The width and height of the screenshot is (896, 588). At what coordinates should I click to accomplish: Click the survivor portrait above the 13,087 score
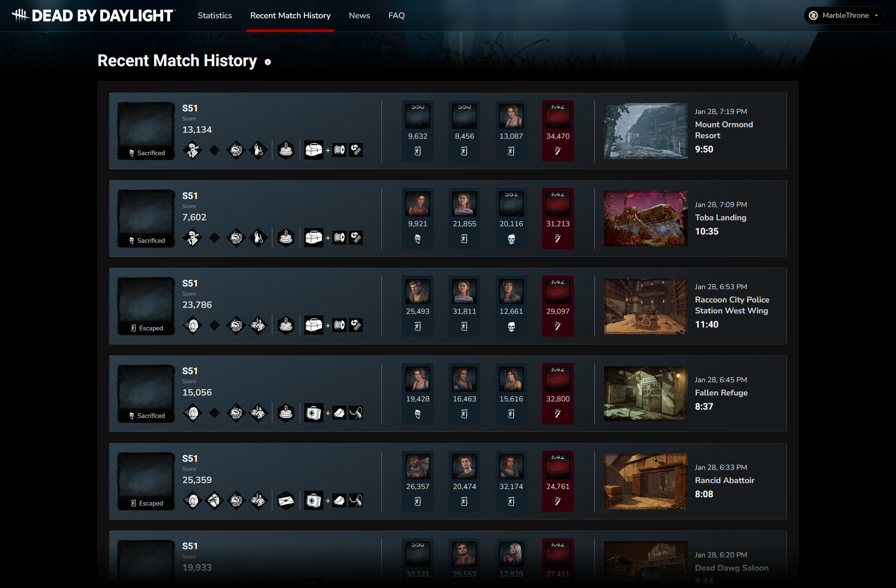pos(511,115)
